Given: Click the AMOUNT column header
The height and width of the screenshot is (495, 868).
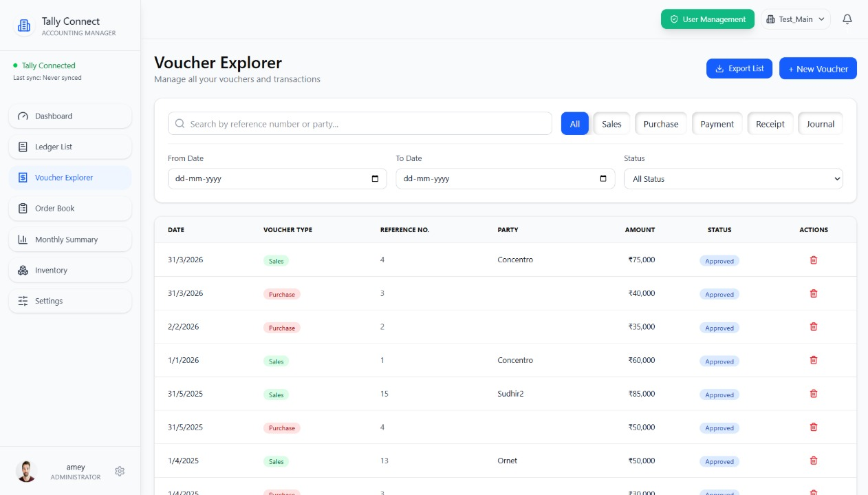Looking at the screenshot, I should coord(640,230).
